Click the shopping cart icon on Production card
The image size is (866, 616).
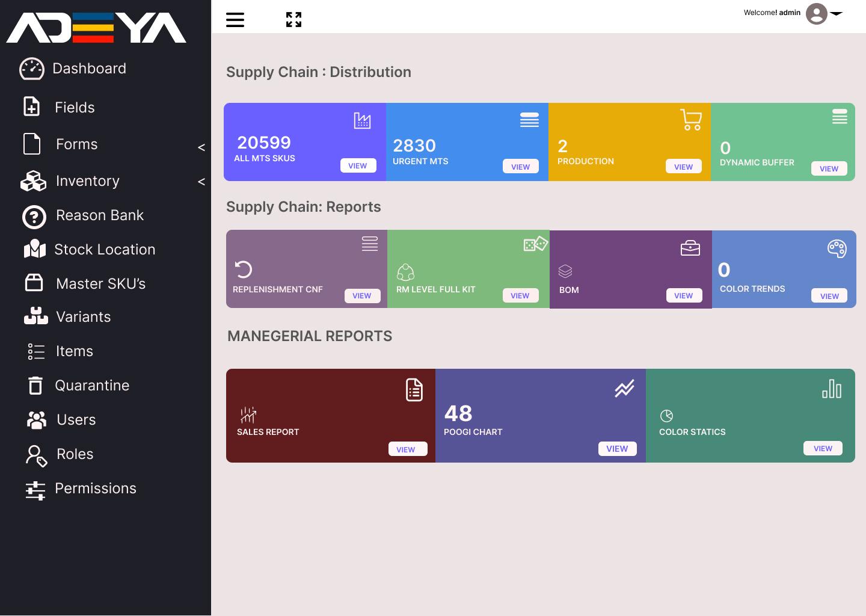(690, 120)
